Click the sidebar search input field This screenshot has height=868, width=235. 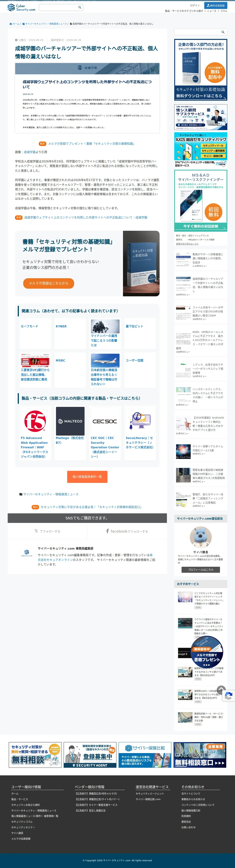(197, 32)
